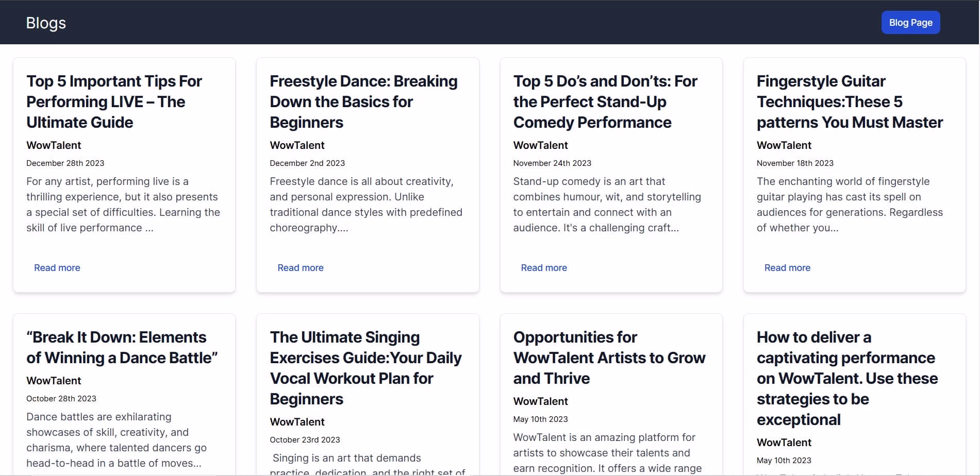
Task: Select 'Top 5 Do's and Don'ts' article heading
Action: coord(605,102)
